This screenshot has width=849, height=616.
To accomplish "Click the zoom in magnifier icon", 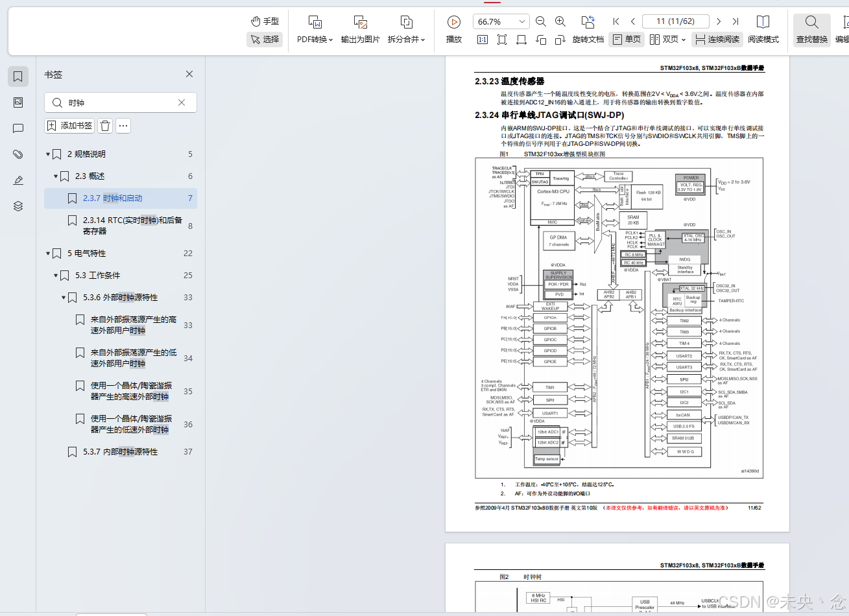I will pyautogui.click(x=560, y=21).
